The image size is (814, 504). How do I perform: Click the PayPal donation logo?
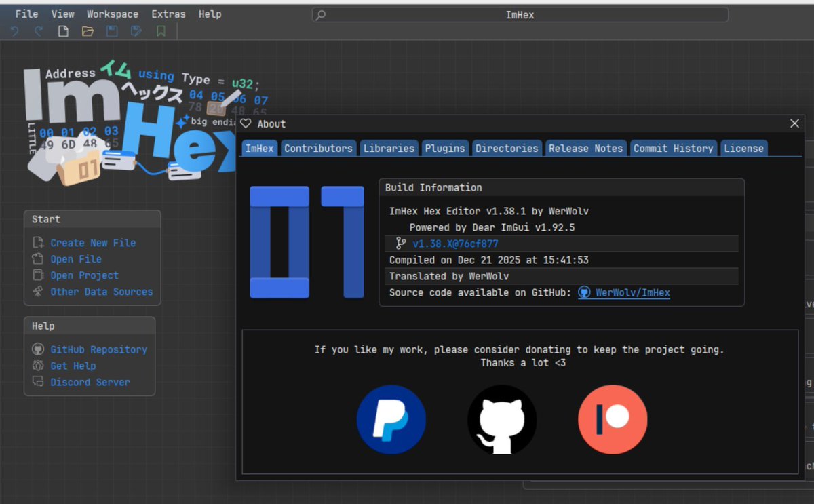[x=391, y=419]
